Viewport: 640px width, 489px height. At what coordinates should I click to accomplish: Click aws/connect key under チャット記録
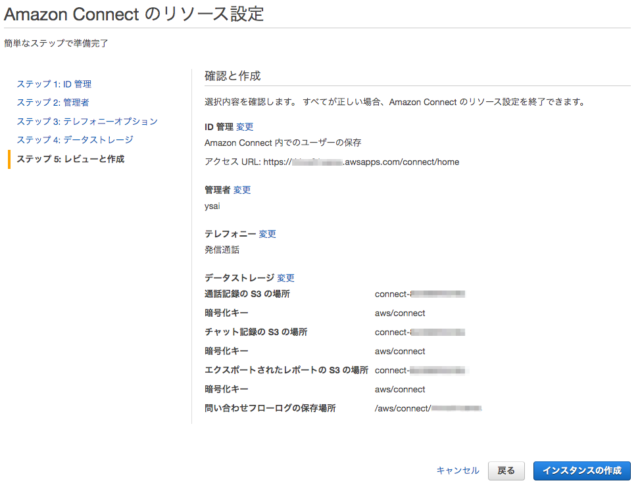400,351
